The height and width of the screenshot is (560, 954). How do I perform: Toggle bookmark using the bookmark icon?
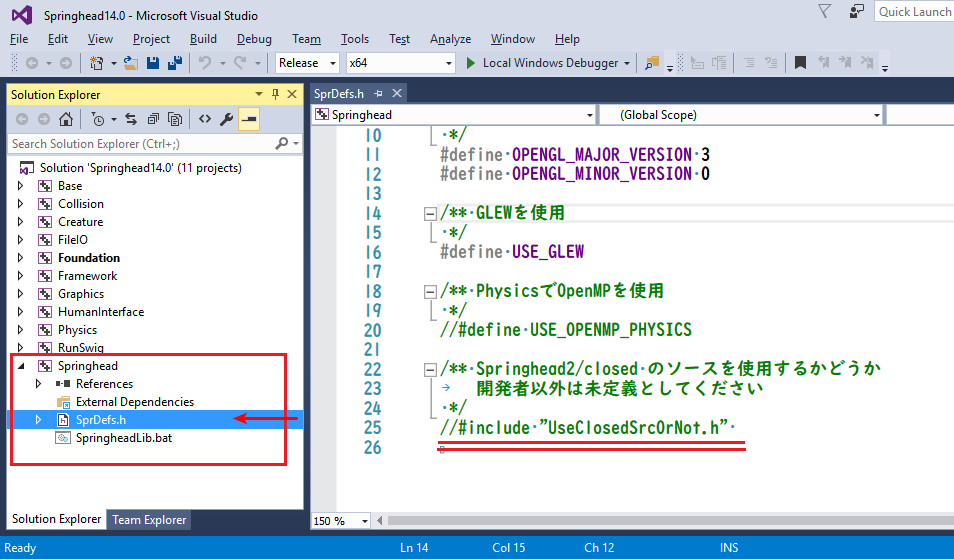coord(800,63)
